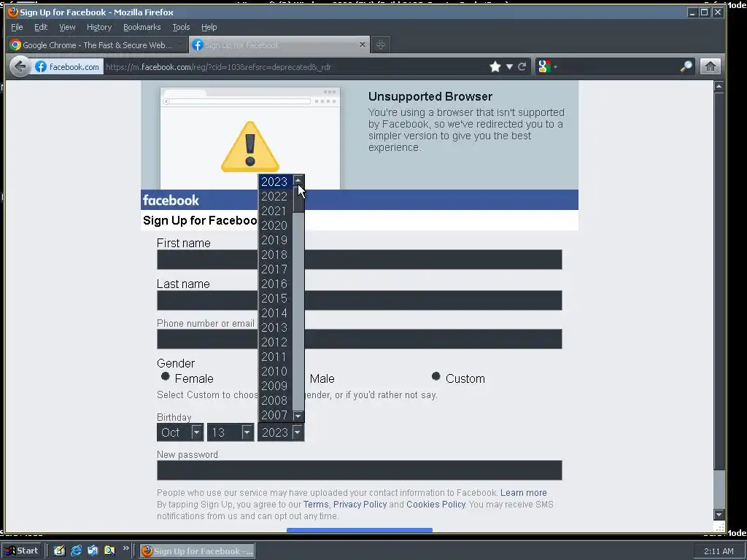The image size is (747, 560).
Task: Click the Male gender label
Action: point(322,378)
